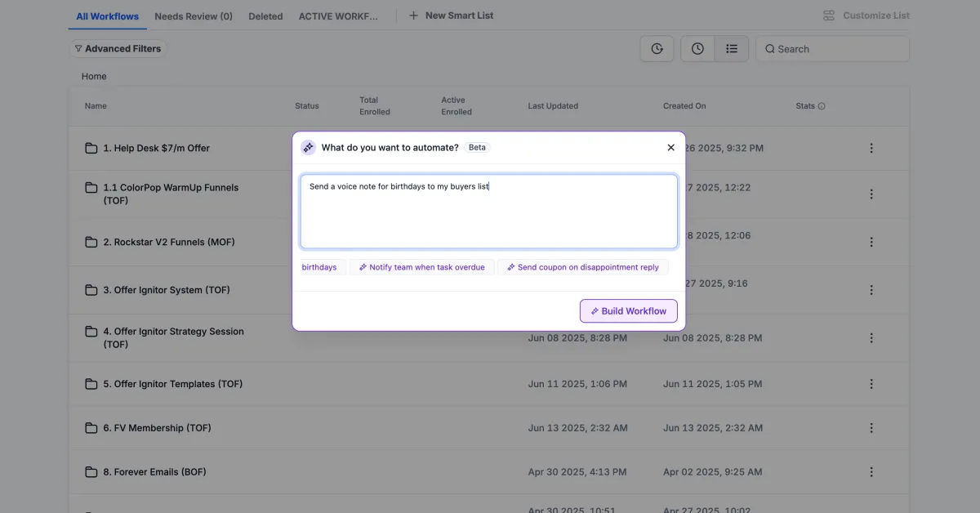Switch to Needs Review tab

[193, 16]
